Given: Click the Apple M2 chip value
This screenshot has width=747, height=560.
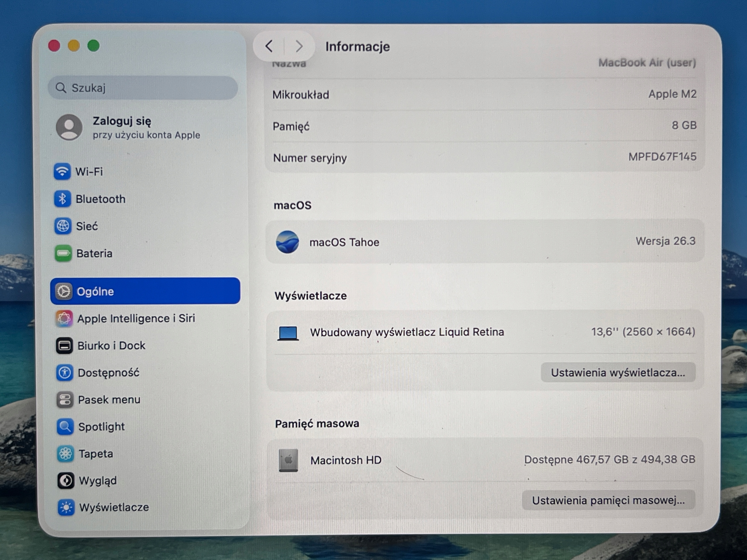Looking at the screenshot, I should click(x=672, y=94).
